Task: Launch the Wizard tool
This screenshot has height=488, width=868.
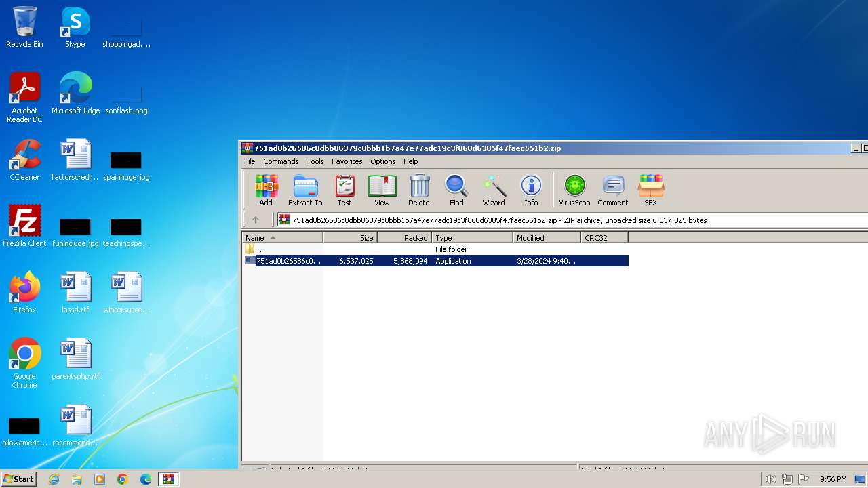Action: click(x=494, y=190)
